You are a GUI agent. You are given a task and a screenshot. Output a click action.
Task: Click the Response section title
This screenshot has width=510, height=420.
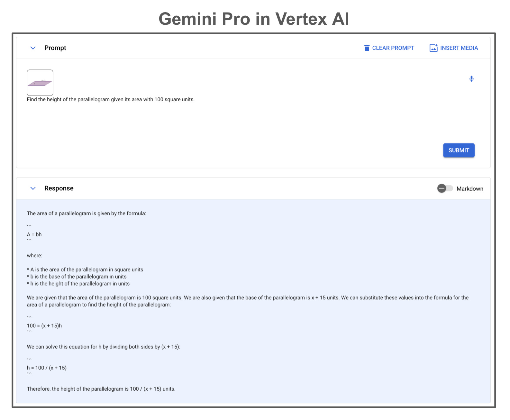59,188
